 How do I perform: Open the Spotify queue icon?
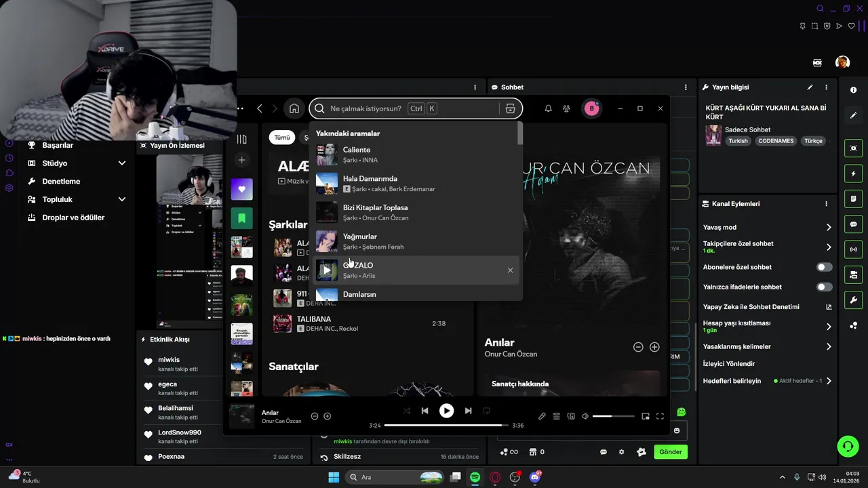556,416
